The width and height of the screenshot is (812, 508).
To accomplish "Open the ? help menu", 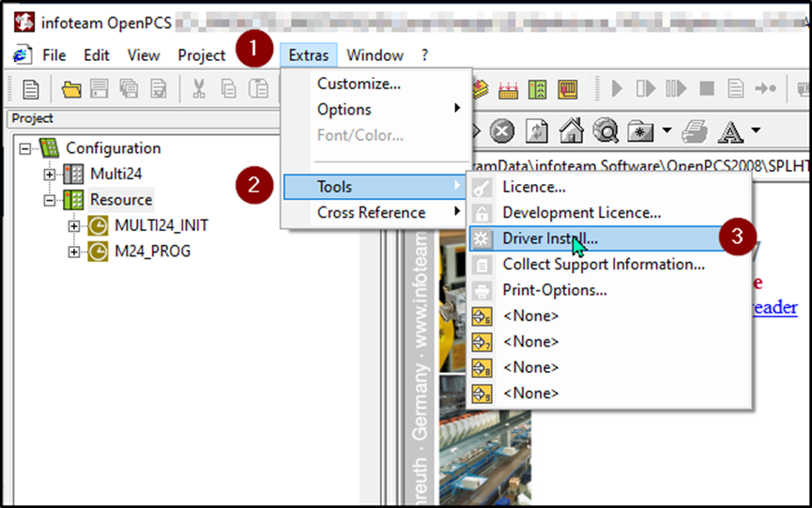I will (424, 54).
